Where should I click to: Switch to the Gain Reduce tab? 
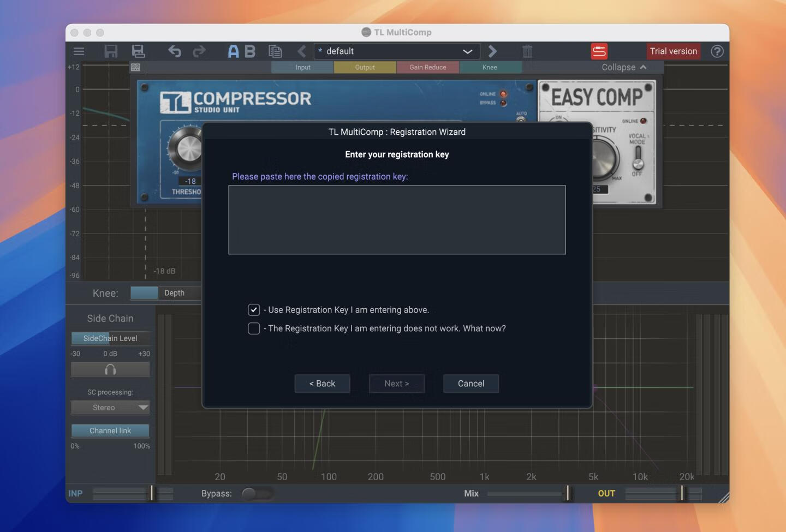click(x=427, y=67)
